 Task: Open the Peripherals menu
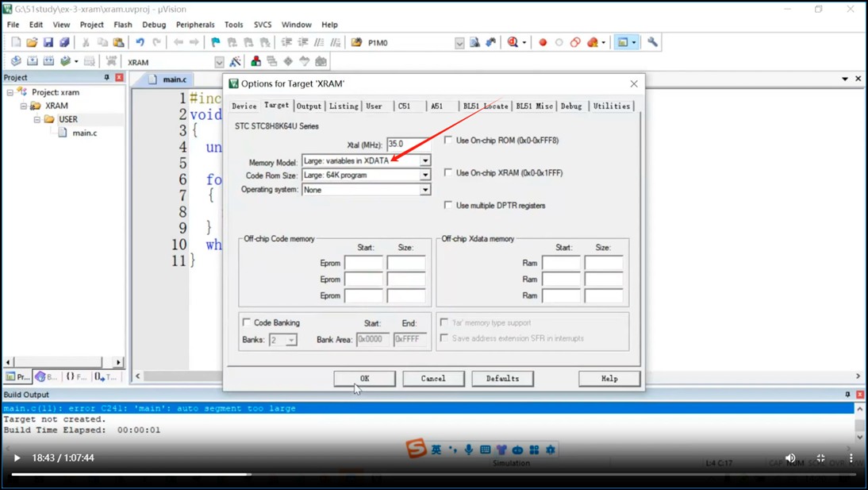(194, 25)
